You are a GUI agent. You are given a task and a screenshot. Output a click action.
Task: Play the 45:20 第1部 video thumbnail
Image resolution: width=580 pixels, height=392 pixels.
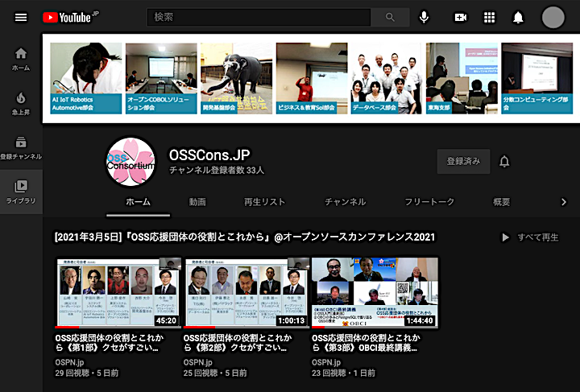118,292
